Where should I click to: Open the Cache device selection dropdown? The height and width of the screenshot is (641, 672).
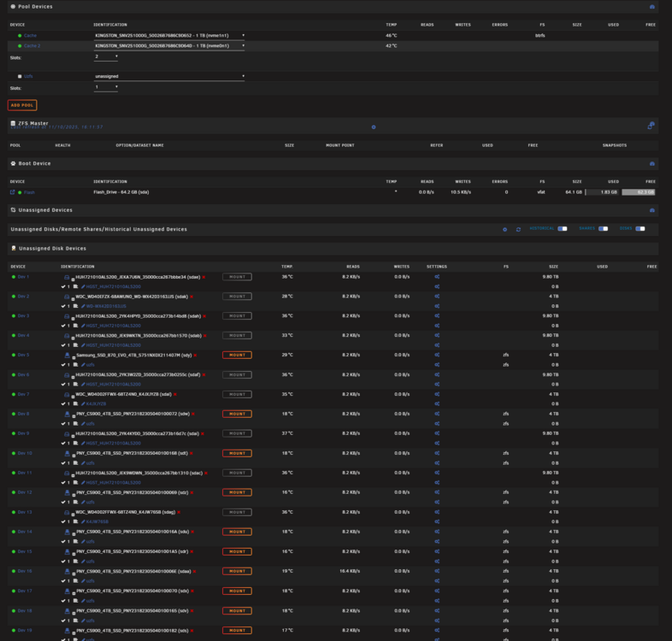169,36
